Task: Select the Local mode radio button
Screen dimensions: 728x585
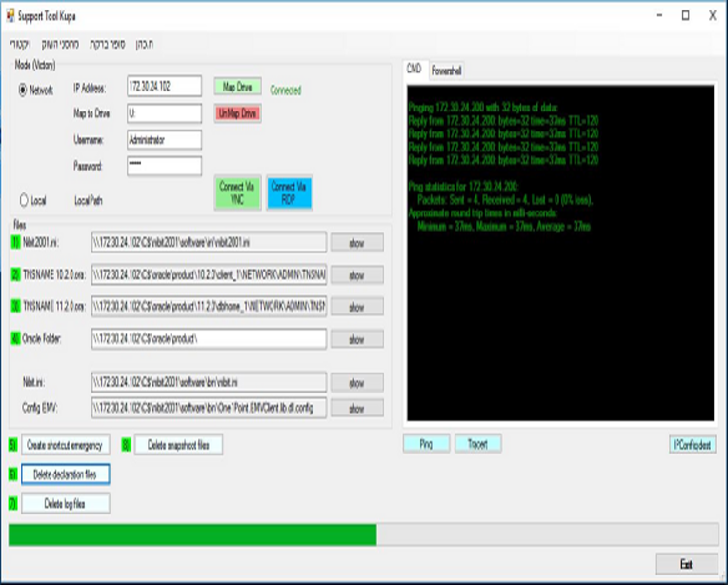Action: tap(24, 200)
